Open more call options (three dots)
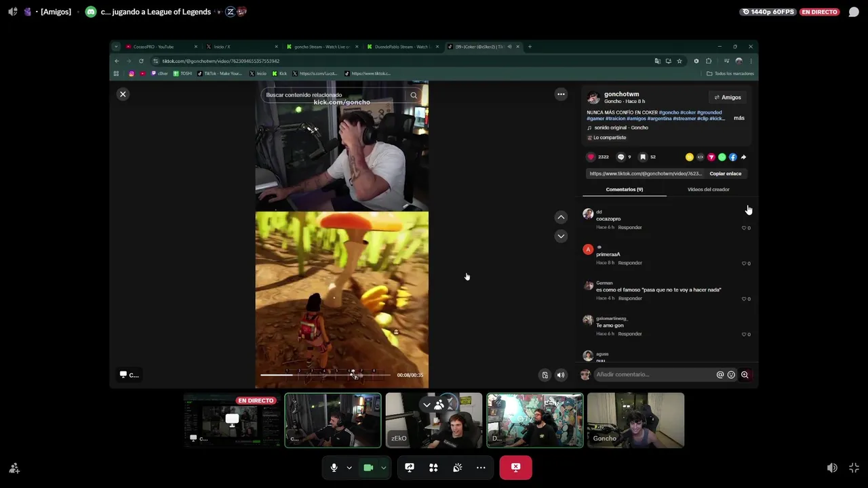The width and height of the screenshot is (868, 488). coord(481,468)
